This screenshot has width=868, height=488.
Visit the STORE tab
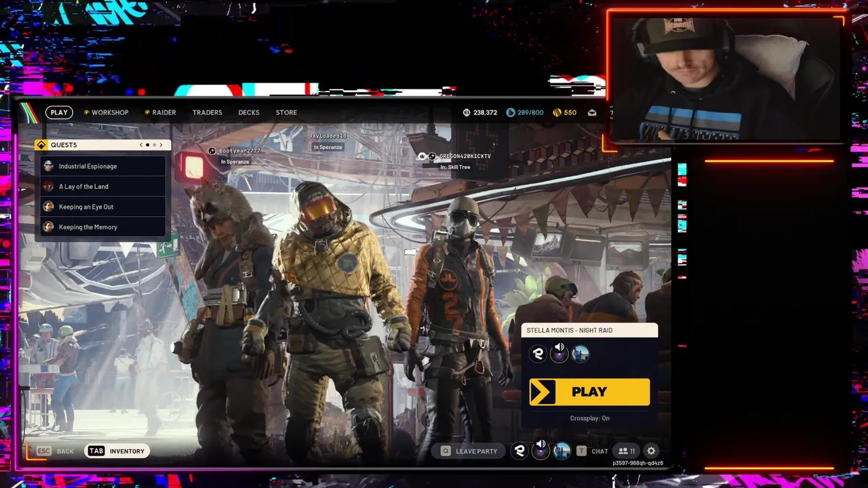coord(286,113)
